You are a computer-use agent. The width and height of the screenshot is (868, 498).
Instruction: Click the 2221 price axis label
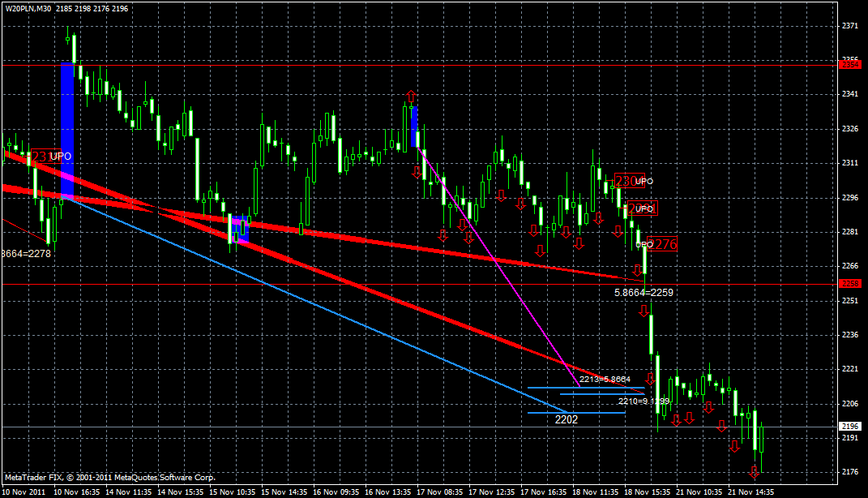point(849,369)
